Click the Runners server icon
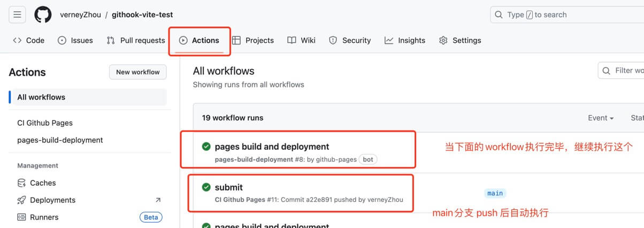 [21, 217]
